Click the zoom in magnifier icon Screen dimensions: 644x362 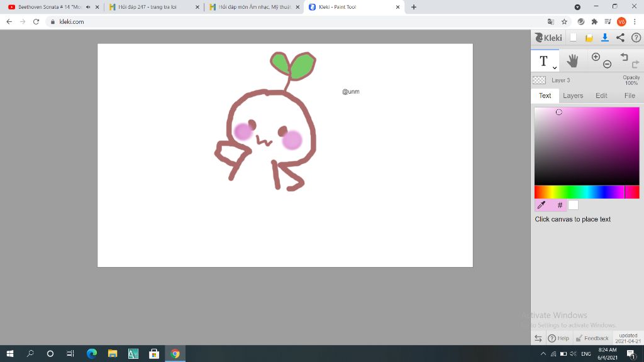596,57
